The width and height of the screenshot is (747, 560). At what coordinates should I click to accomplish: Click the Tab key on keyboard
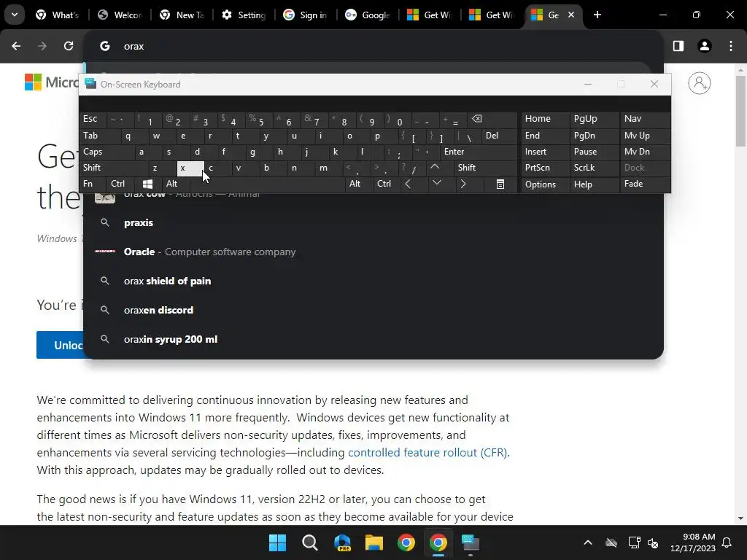pyautogui.click(x=99, y=136)
